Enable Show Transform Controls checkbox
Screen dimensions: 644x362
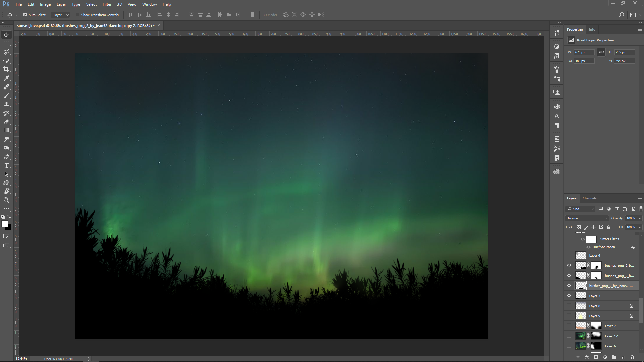click(x=77, y=15)
